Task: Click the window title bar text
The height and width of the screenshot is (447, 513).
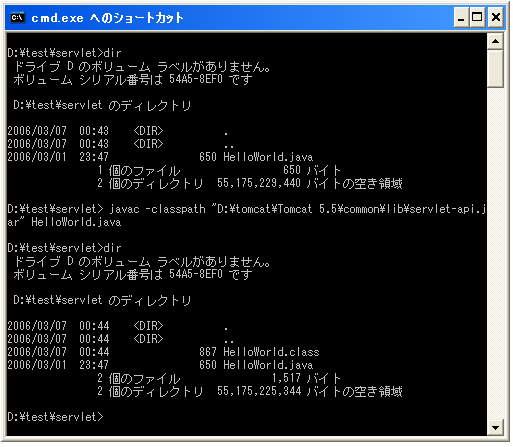Action: tap(107, 18)
